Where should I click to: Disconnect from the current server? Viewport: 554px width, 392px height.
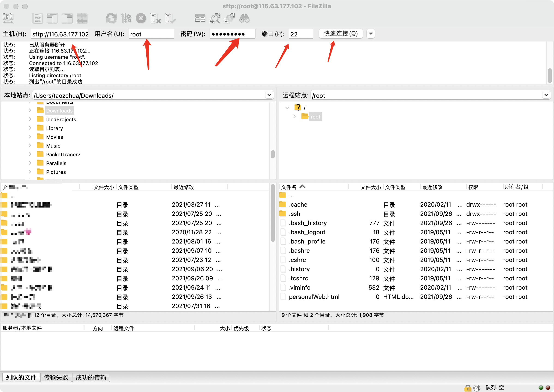[156, 18]
